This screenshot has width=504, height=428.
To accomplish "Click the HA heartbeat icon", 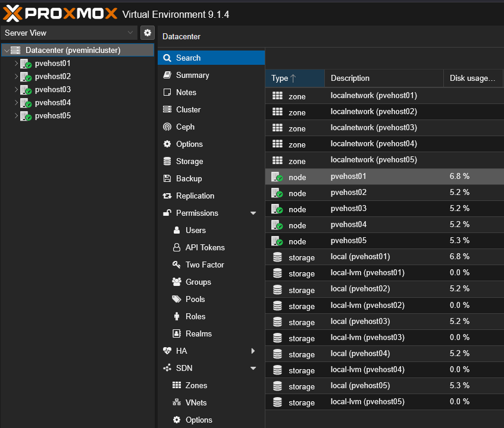I will [x=167, y=351].
